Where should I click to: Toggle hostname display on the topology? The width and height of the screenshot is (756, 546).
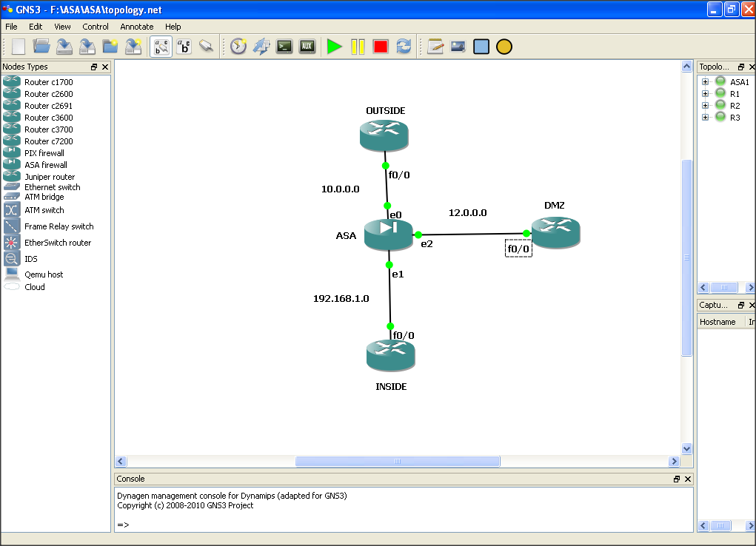[x=183, y=46]
